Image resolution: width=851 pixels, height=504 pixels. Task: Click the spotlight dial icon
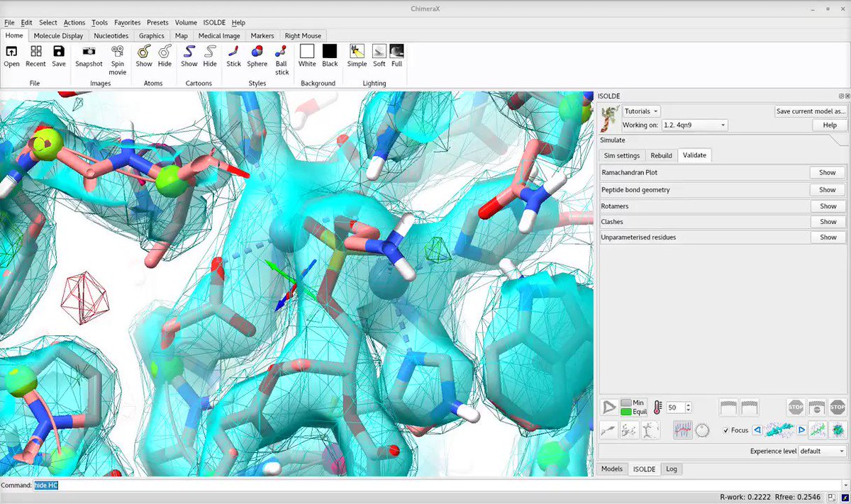(x=703, y=430)
